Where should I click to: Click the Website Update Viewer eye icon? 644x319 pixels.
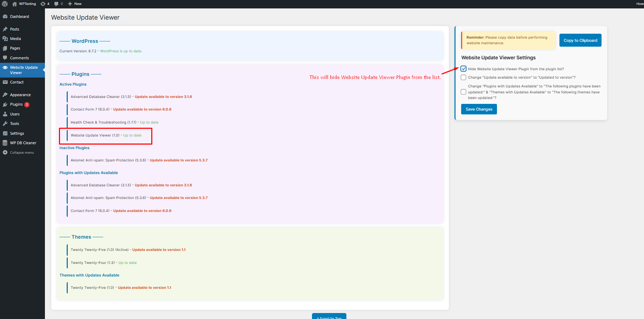click(x=5, y=67)
